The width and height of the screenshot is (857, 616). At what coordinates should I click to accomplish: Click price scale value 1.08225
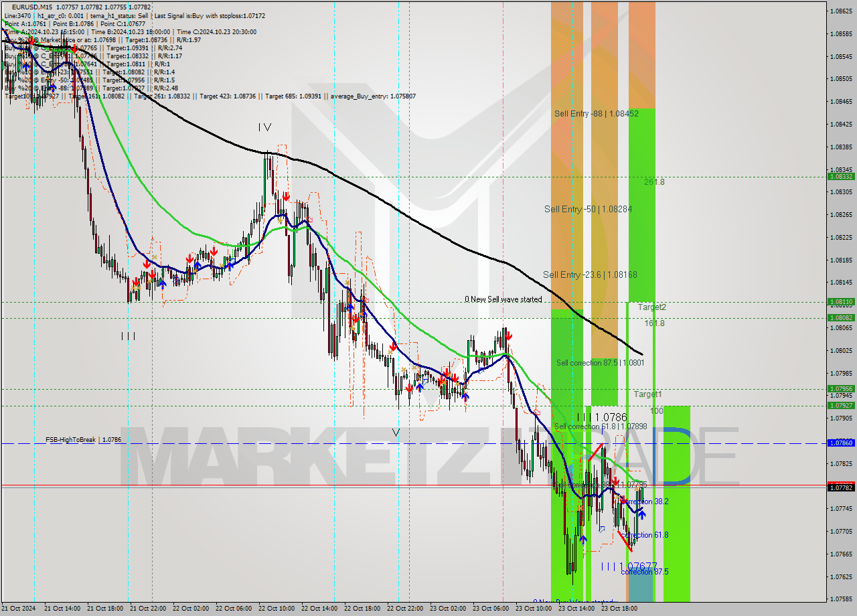click(841, 237)
